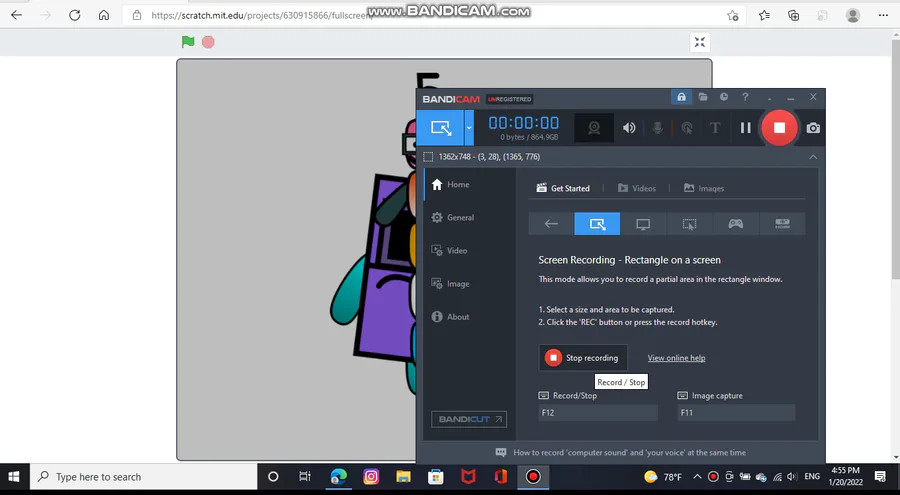Open weather widget showing 78°F
The height and width of the screenshot is (495, 900).
click(663, 477)
